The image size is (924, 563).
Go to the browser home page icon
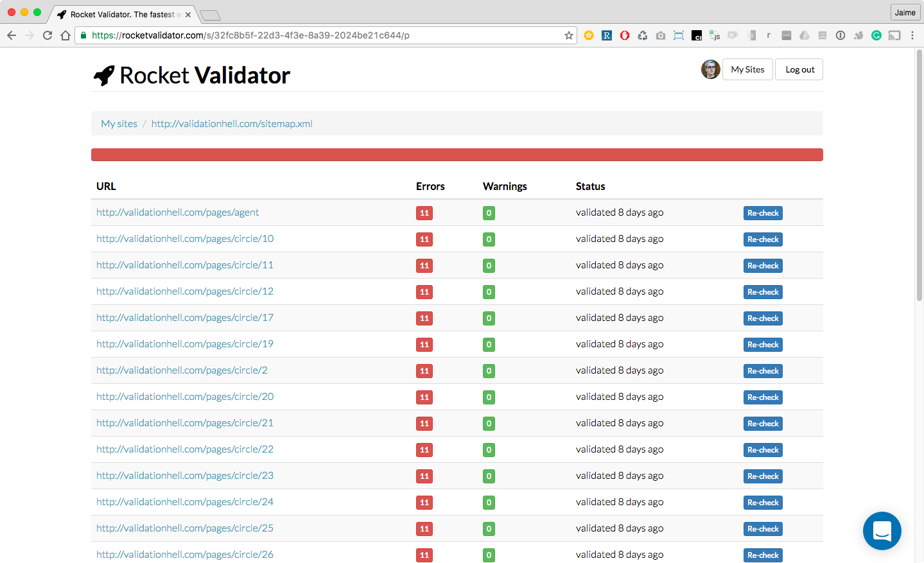pos(65,35)
